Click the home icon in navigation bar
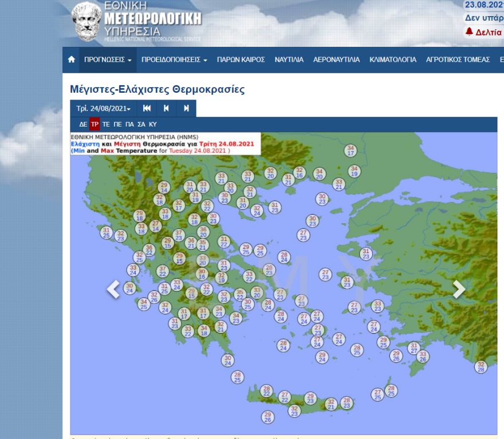The image size is (504, 439). (x=71, y=60)
